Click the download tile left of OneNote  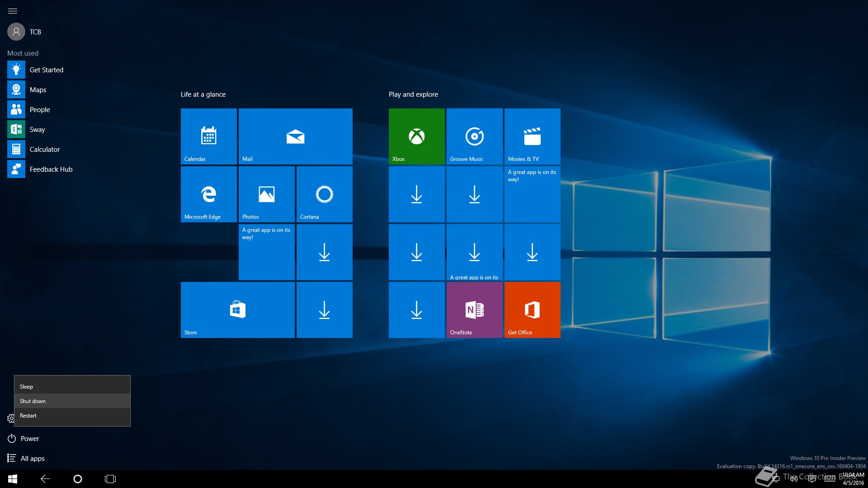point(417,310)
